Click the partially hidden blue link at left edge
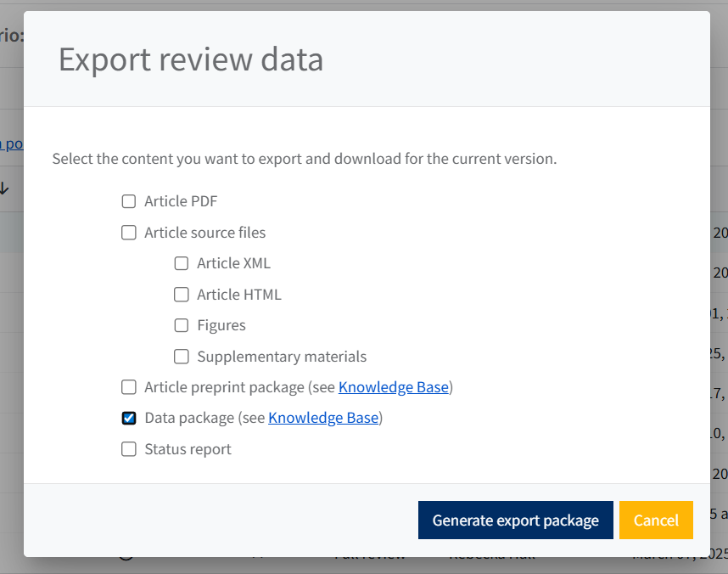The image size is (728, 574). 11,143
